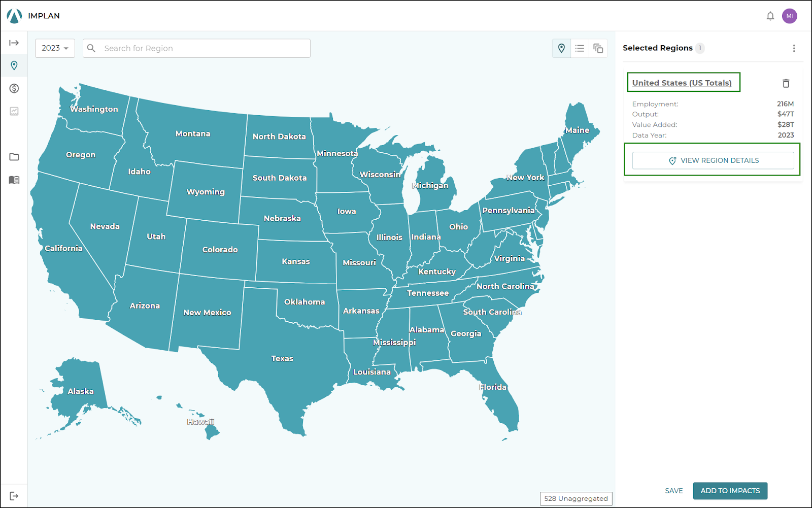Select Washington state on the map
812x508 pixels.
pyautogui.click(x=94, y=109)
